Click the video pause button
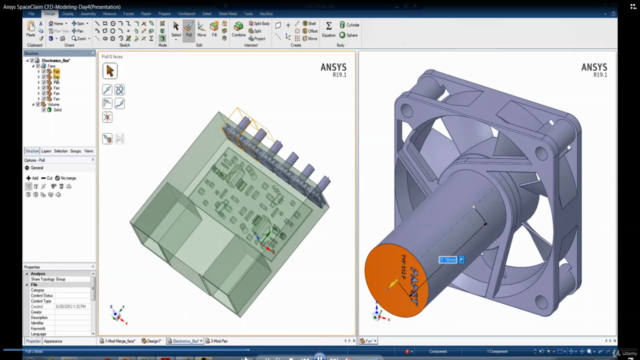 coord(320,357)
